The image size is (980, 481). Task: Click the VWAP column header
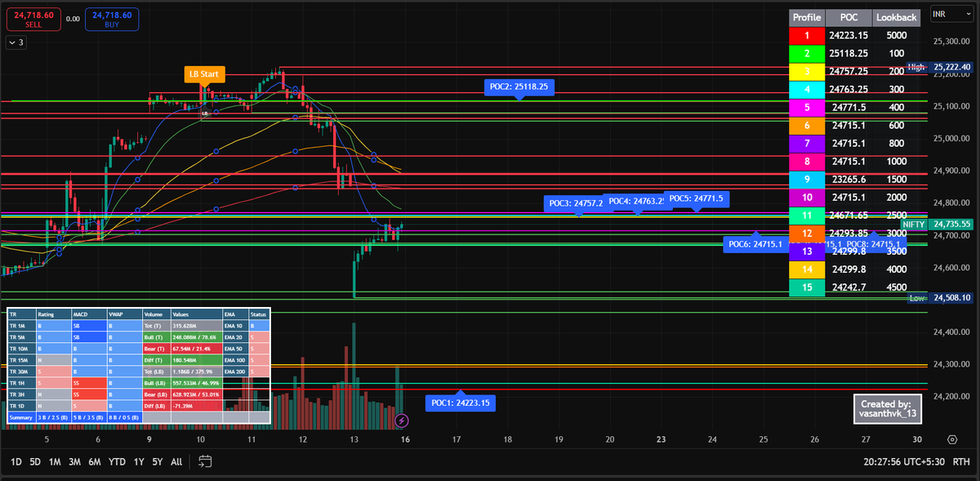[124, 314]
